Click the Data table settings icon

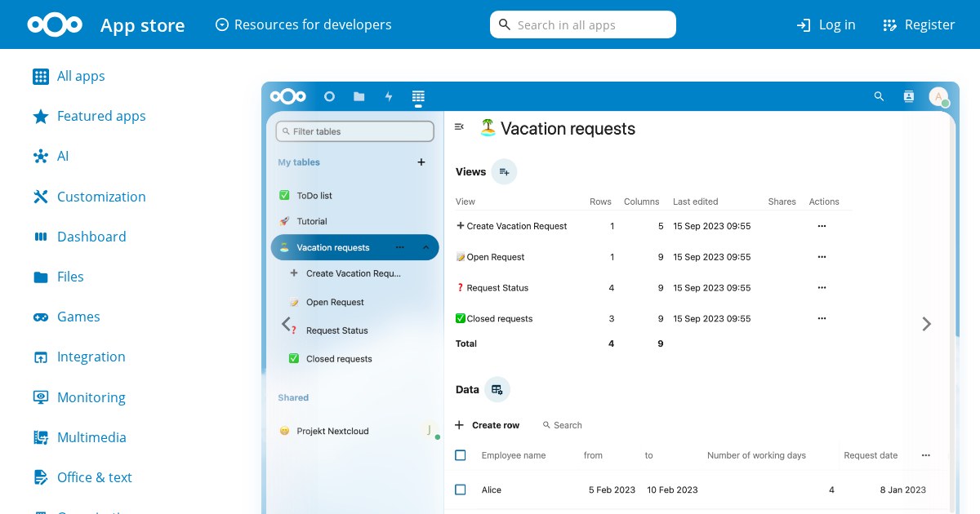(x=497, y=390)
